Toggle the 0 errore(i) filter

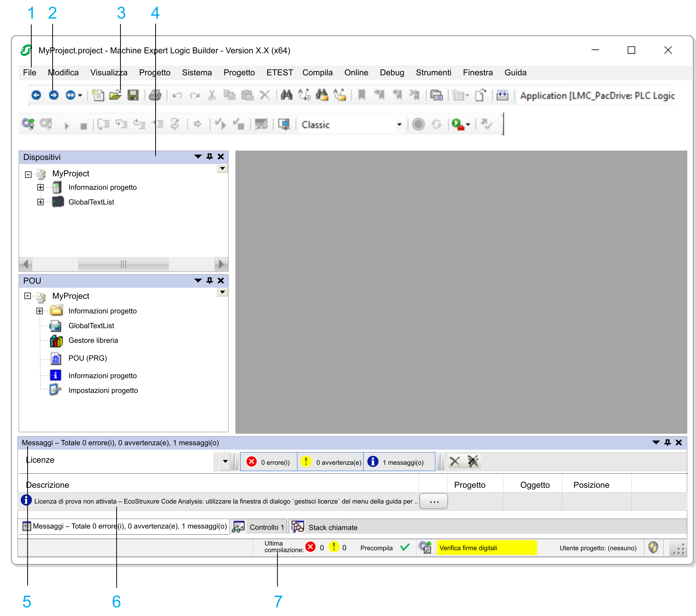click(x=269, y=462)
